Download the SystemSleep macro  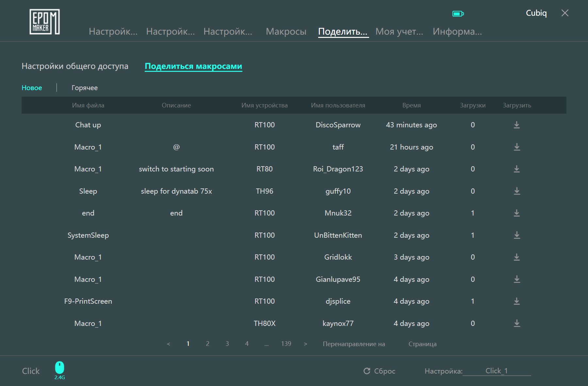(516, 235)
